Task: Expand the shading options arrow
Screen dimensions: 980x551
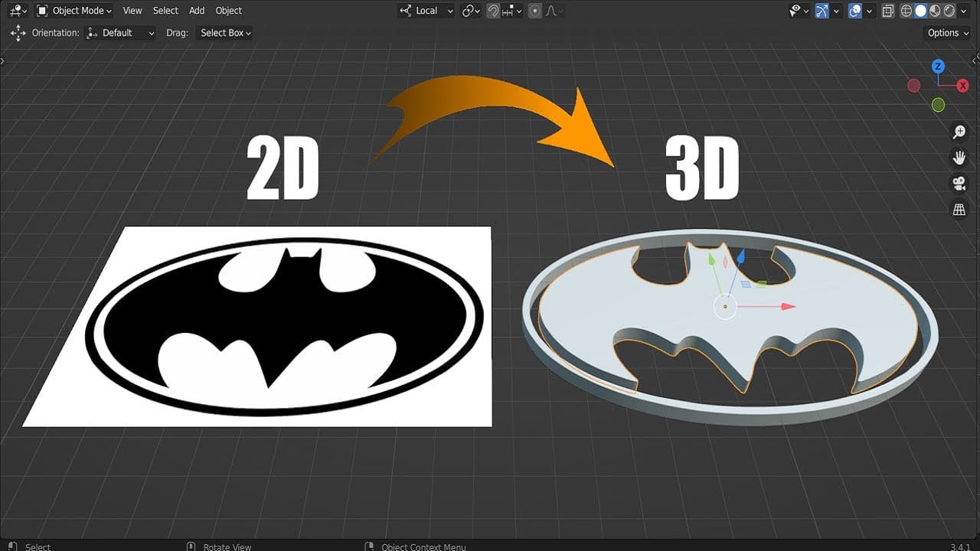Action: tap(964, 11)
